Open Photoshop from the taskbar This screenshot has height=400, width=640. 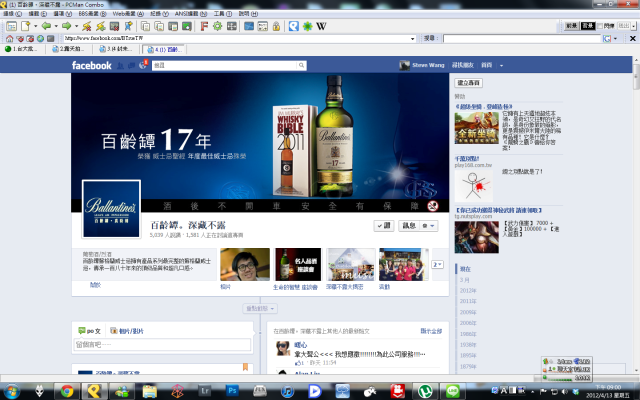coord(232,391)
